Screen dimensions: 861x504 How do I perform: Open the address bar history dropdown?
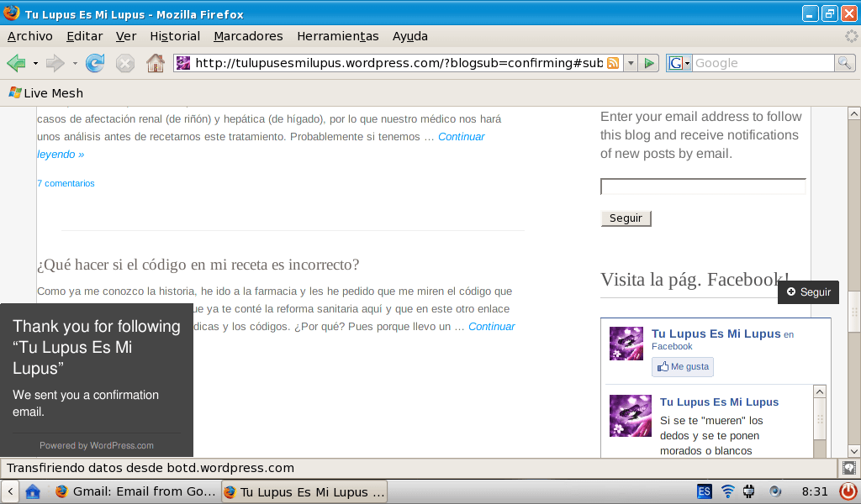coord(631,63)
